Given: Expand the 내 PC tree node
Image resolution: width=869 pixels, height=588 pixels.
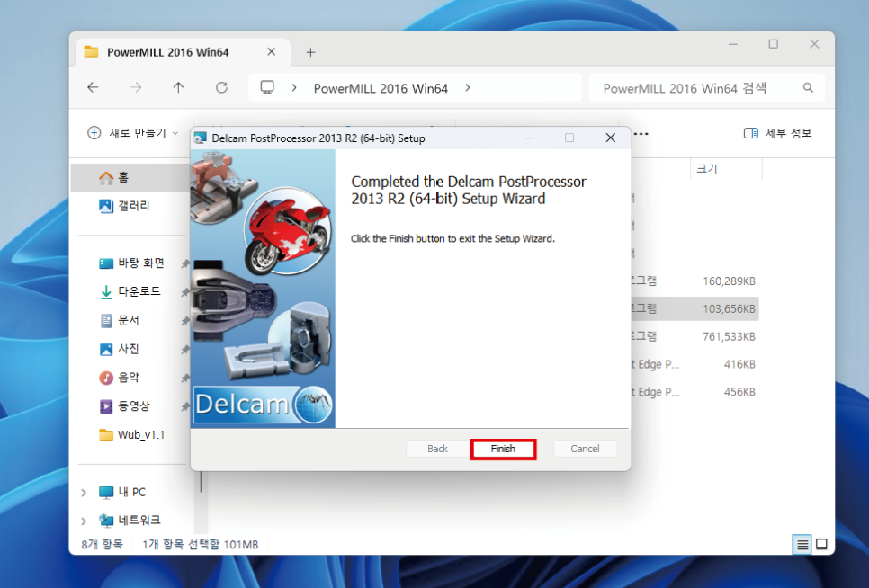Looking at the screenshot, I should (x=84, y=492).
